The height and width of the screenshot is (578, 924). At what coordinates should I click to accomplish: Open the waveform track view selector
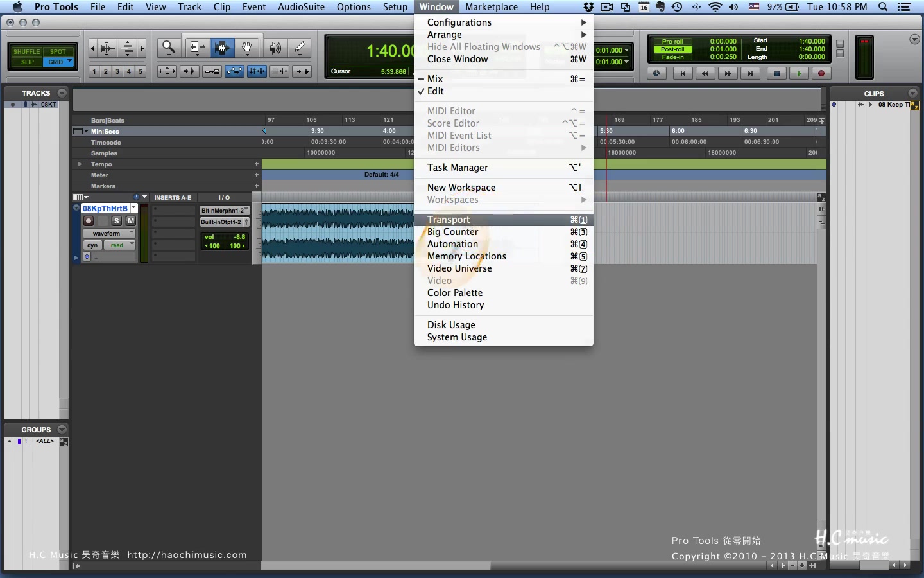tap(109, 234)
